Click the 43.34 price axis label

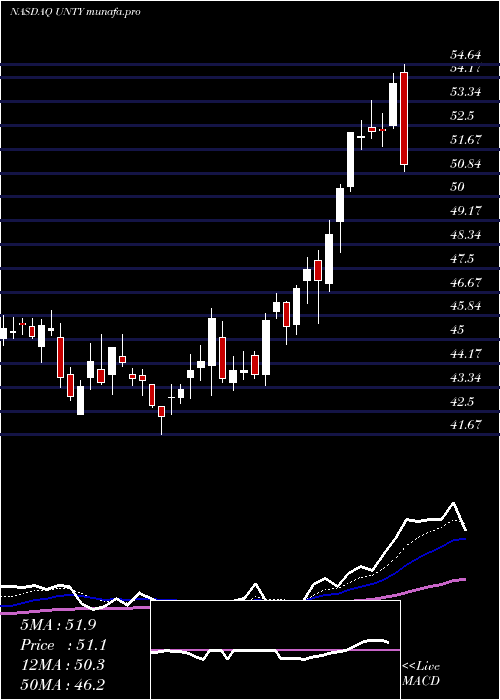click(x=466, y=378)
